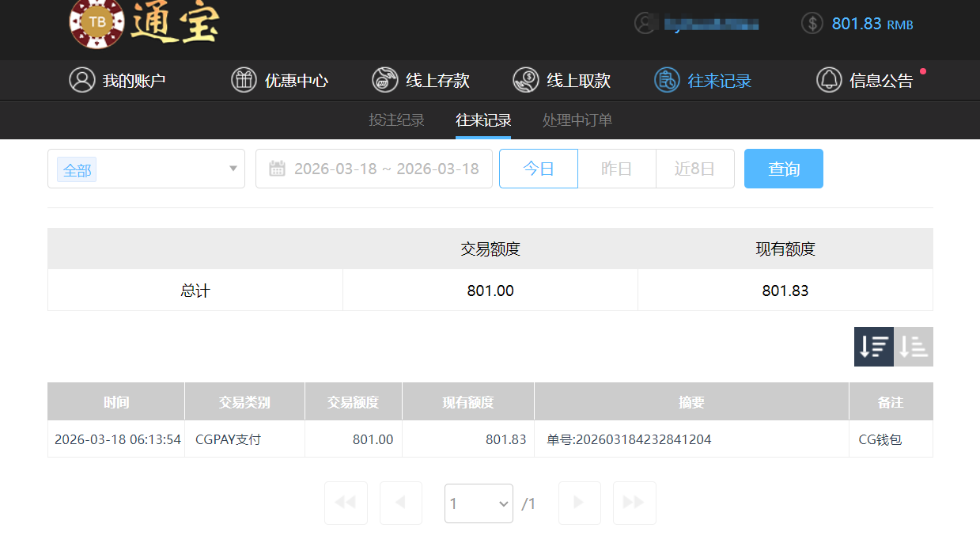Click the last page pagination arrow
The width and height of the screenshot is (980, 547).
pos(634,503)
